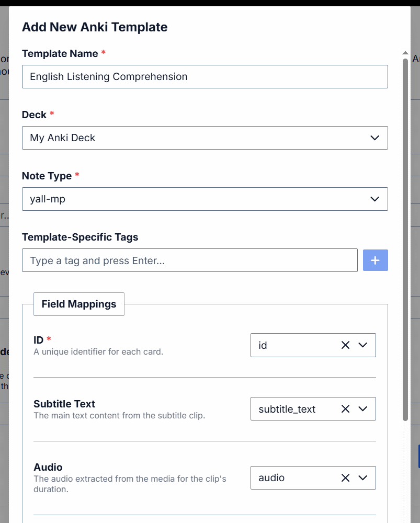Expand the ID mapping chevron arrow
This screenshot has height=523, width=420.
363,345
